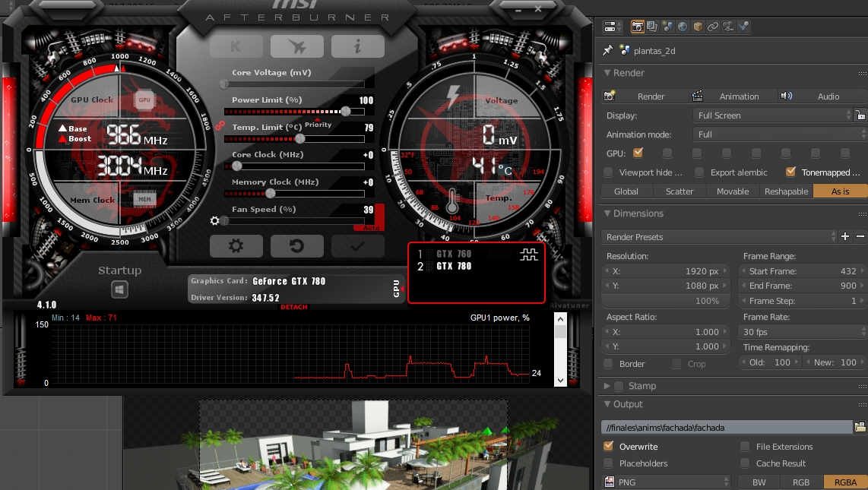Toggle the Windows Startup icon in Afterburner
Image resolution: width=868 pixels, height=490 pixels.
[119, 289]
